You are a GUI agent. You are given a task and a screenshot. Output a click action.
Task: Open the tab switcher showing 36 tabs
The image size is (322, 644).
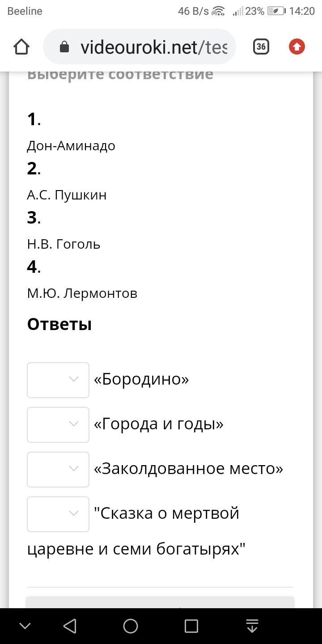pyautogui.click(x=261, y=47)
